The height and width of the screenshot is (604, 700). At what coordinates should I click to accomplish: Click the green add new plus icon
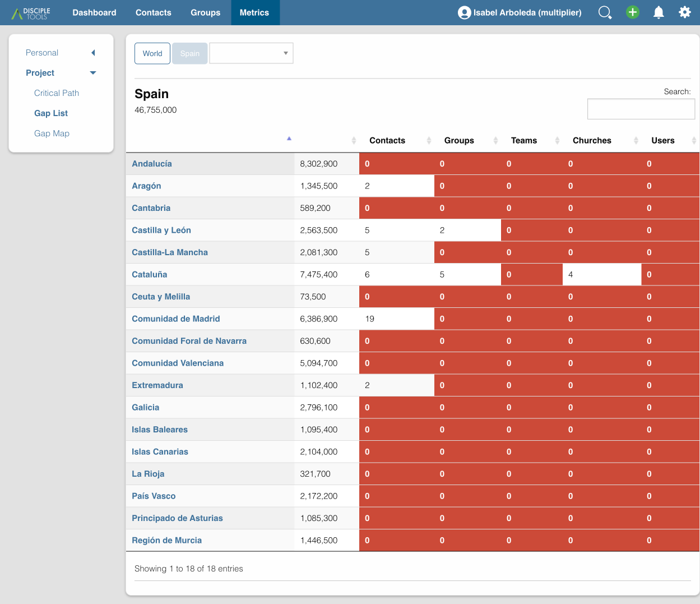633,12
